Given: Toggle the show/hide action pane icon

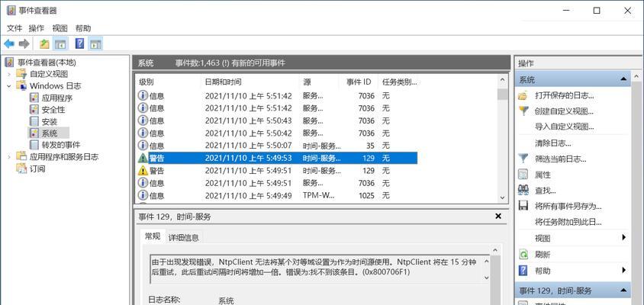Looking at the screenshot, I should 95,44.
